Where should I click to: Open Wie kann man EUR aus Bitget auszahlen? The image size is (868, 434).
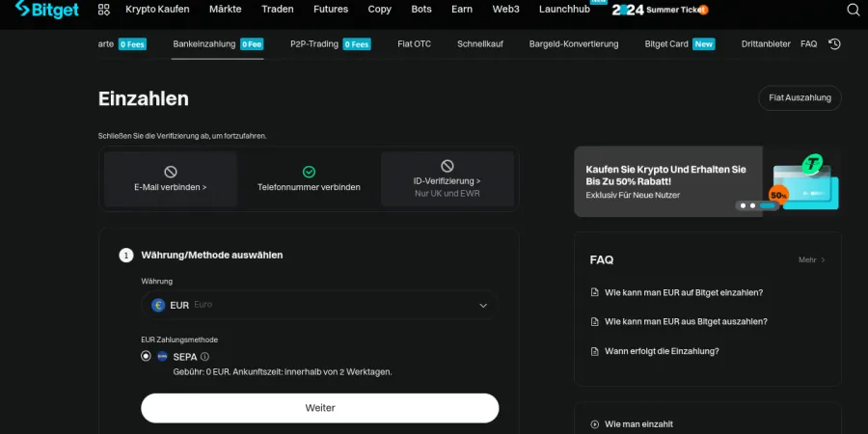click(x=686, y=321)
